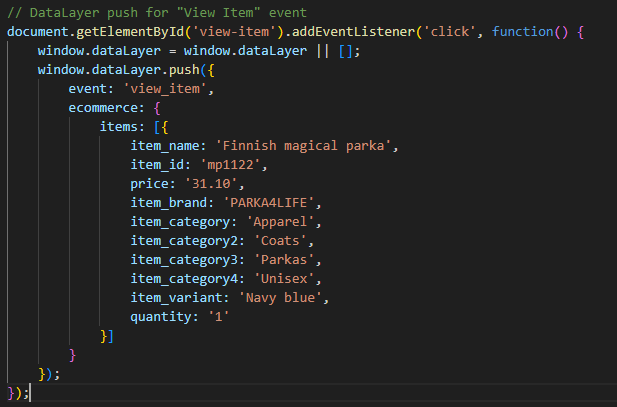The width and height of the screenshot is (617, 407).
Task: Click the 'item_name' key
Action: [165, 146]
